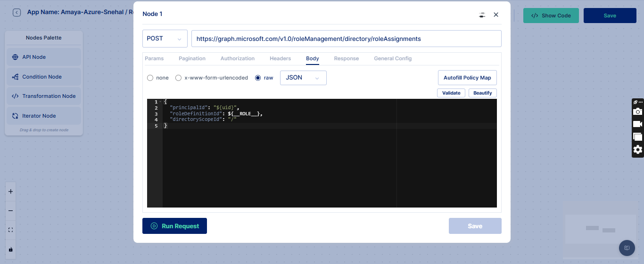Toggle the canvas lock icon
Viewport: 644px width, 264px height.
tap(10, 249)
